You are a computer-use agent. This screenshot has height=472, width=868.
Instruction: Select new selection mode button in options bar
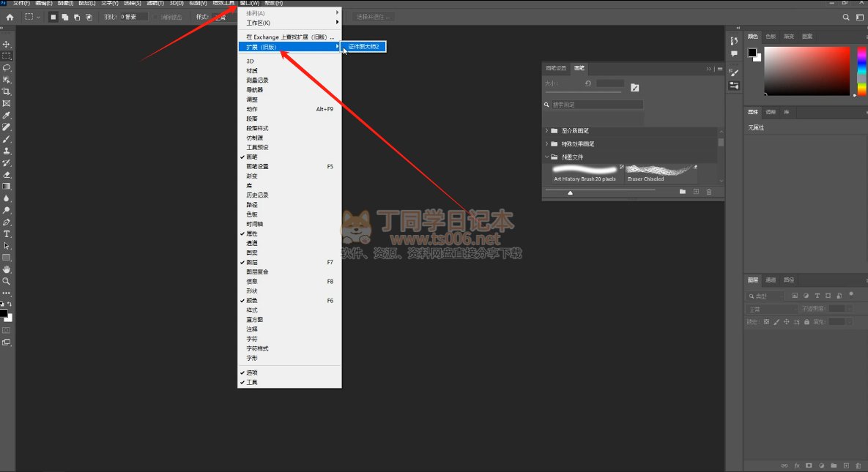[53, 17]
